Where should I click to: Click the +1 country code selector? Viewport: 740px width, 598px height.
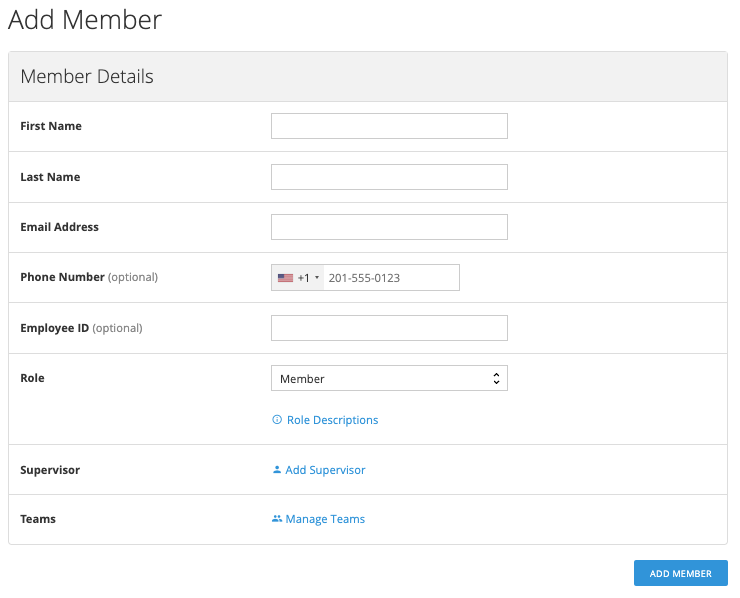pyautogui.click(x=303, y=278)
